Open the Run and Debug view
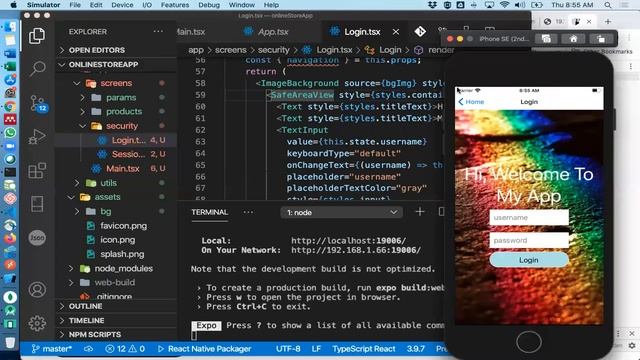Image resolution: width=640 pixels, height=360 pixels. pyautogui.click(x=37, y=137)
